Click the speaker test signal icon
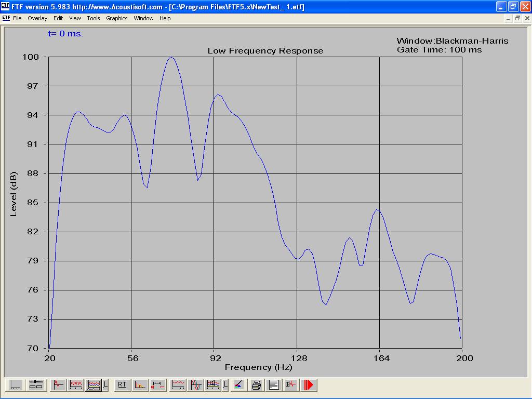The height and width of the screenshot is (399, 532). [x=291, y=385]
